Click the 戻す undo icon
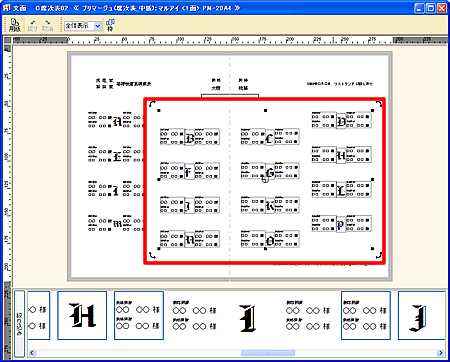 (33, 25)
